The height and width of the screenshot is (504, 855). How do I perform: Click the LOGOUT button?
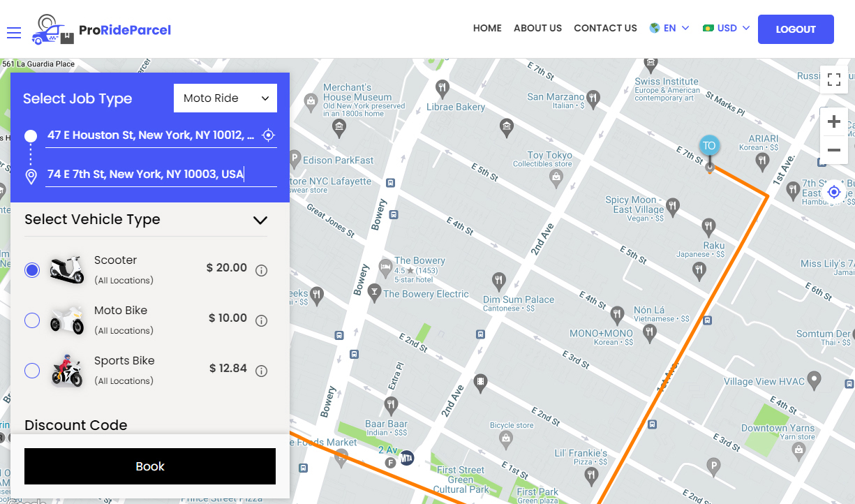point(796,29)
